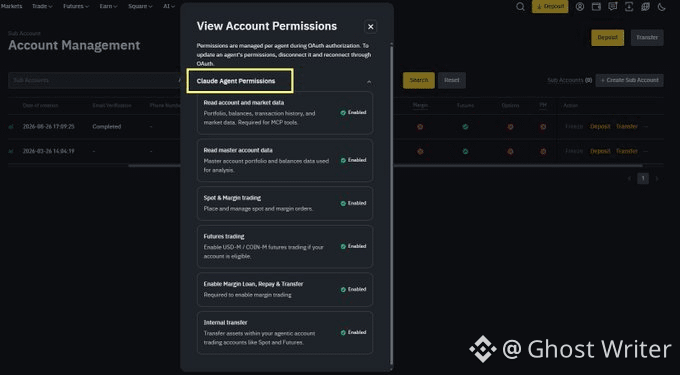680x375 pixels.
Task: Open the chat support icon
Action: pyautogui.click(x=612, y=7)
